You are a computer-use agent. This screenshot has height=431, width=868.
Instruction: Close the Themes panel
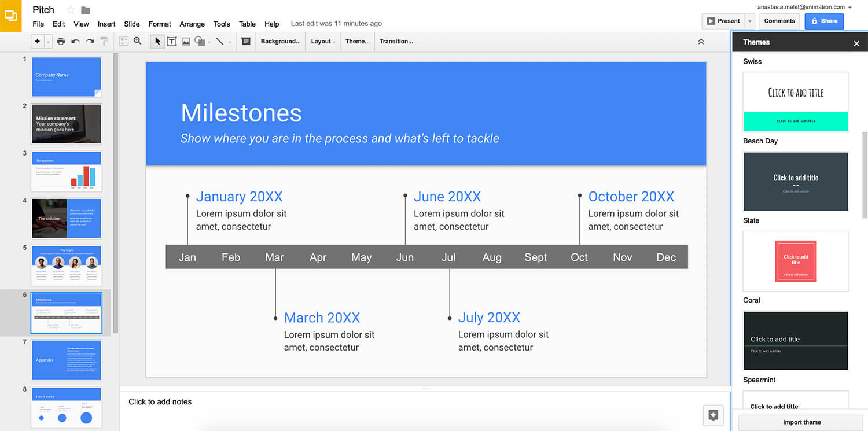pos(856,43)
